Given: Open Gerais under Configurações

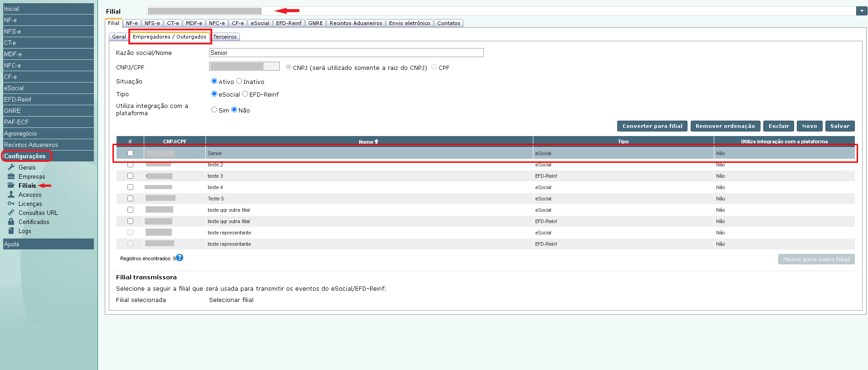Looking at the screenshot, I should pos(27,167).
